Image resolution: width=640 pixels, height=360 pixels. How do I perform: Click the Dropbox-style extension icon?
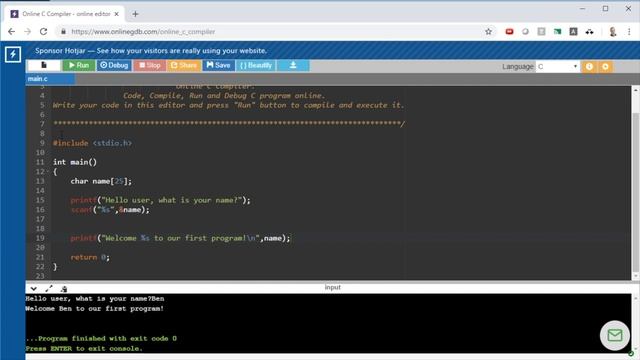pos(589,31)
